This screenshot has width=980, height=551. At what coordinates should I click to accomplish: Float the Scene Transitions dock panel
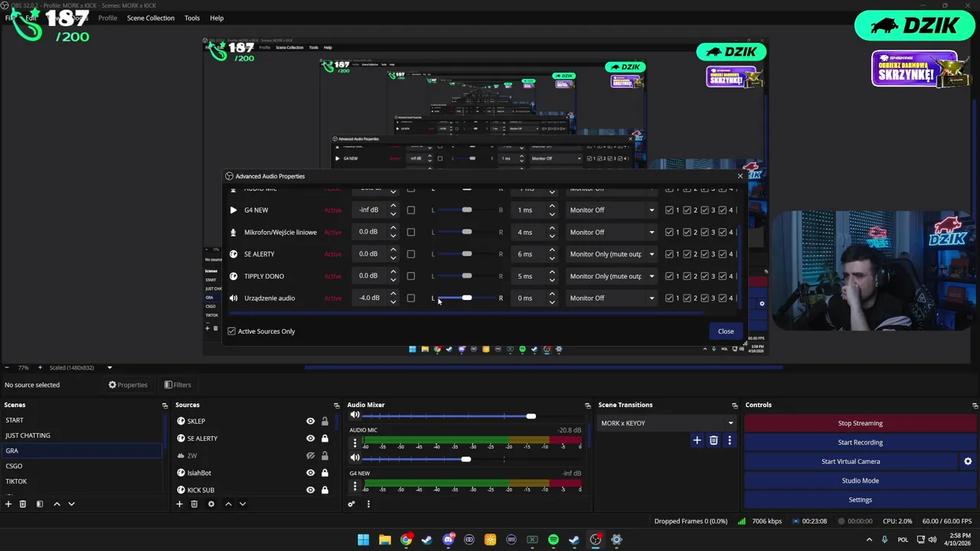734,406
